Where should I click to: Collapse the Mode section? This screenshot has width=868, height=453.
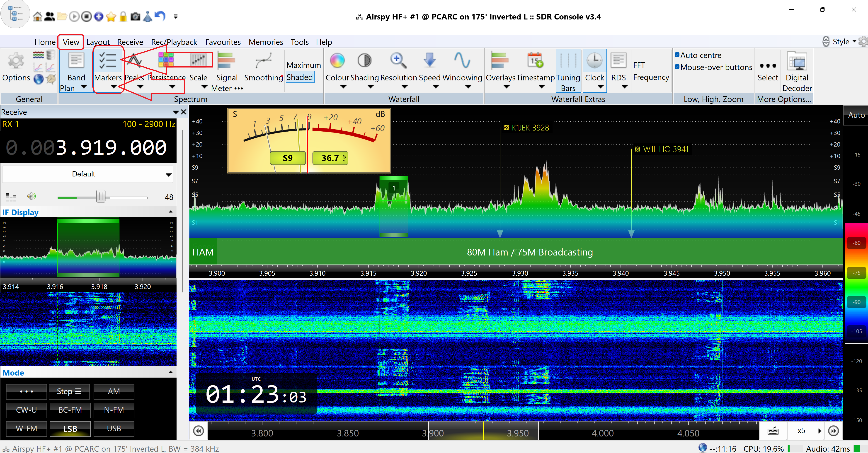pos(170,372)
